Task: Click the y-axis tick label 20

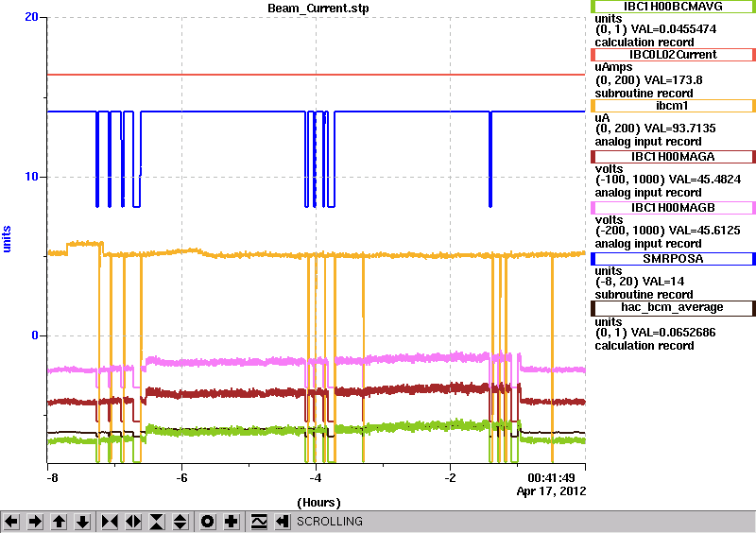Action: click(x=31, y=17)
